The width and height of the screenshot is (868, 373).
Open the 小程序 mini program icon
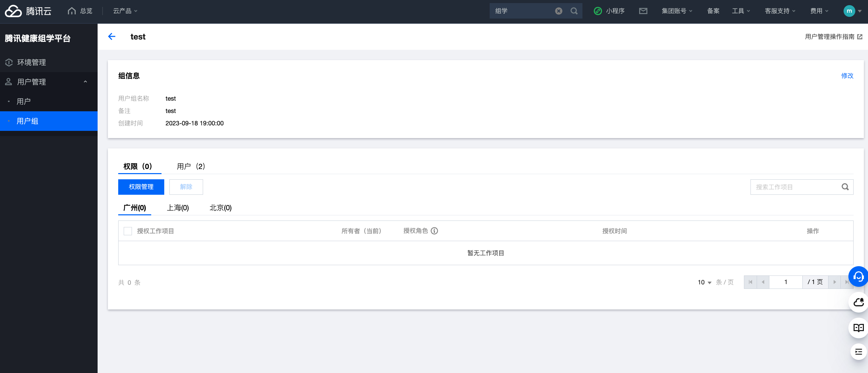pos(598,11)
